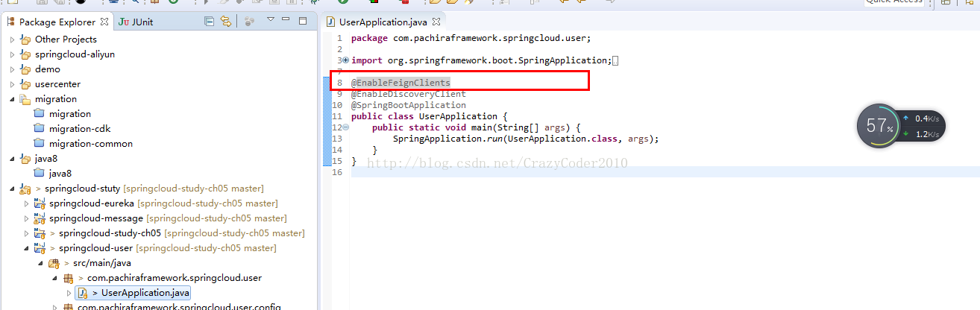
Task: Click the springcloud-study-ch05 project icon
Action: pos(40,232)
